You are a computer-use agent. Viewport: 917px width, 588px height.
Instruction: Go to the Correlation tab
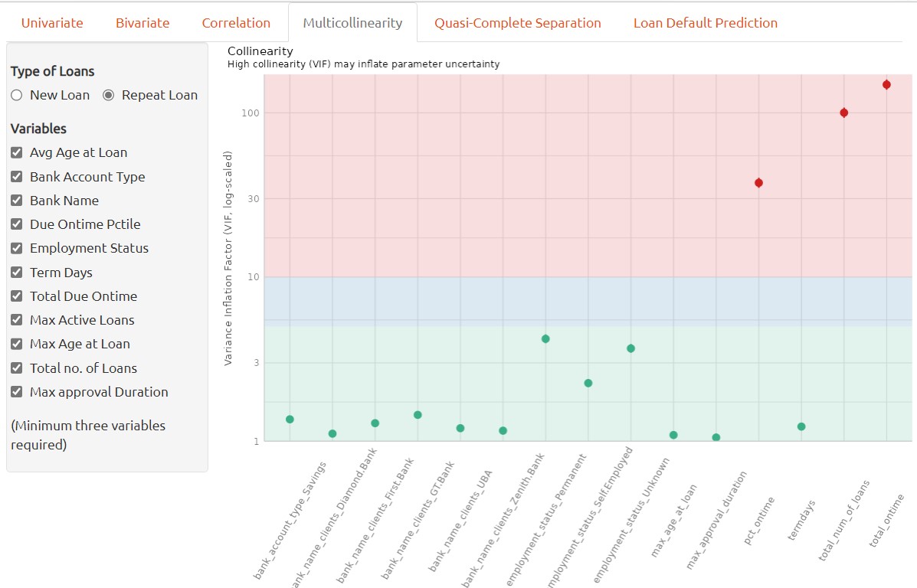coord(236,23)
